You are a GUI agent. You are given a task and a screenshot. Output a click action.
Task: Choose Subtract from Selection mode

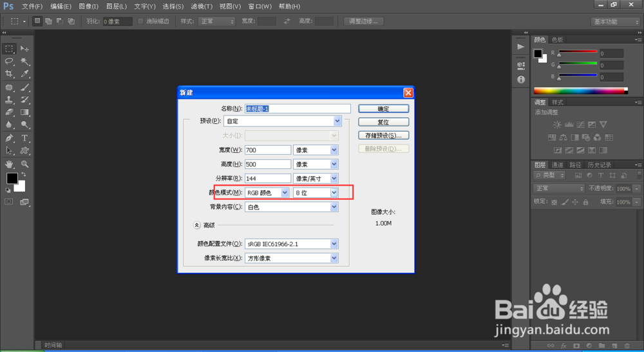click(x=59, y=21)
